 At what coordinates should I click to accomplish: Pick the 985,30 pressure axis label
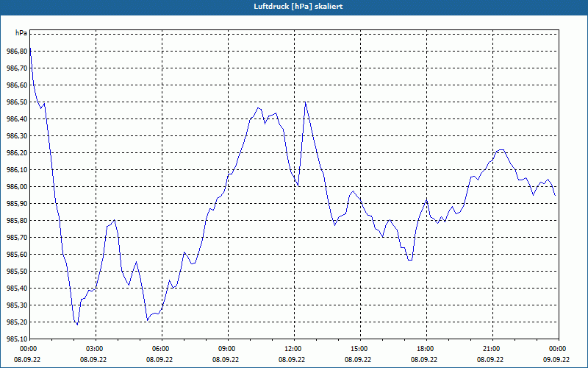click(17, 305)
